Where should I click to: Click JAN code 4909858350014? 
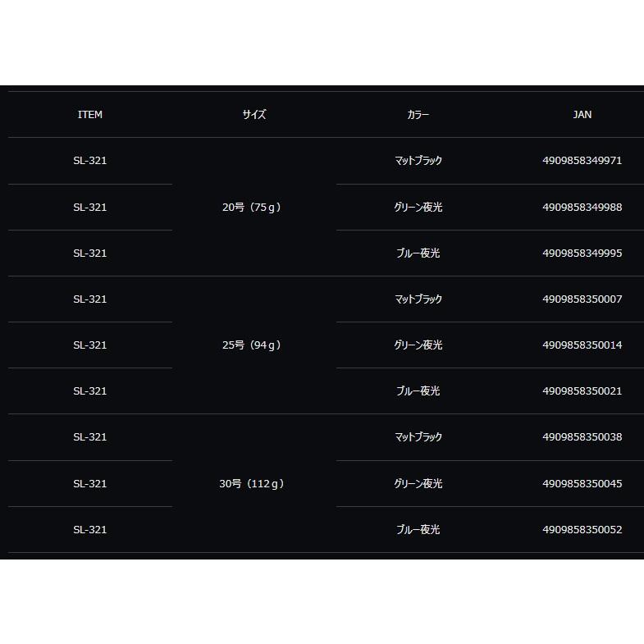click(582, 345)
